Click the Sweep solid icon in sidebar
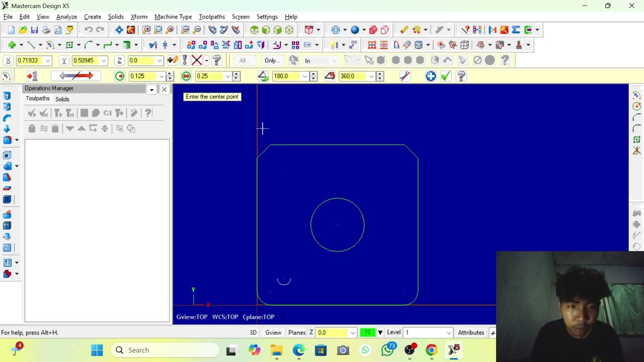Screen dimensions: 644x362 pyautogui.click(x=7, y=118)
